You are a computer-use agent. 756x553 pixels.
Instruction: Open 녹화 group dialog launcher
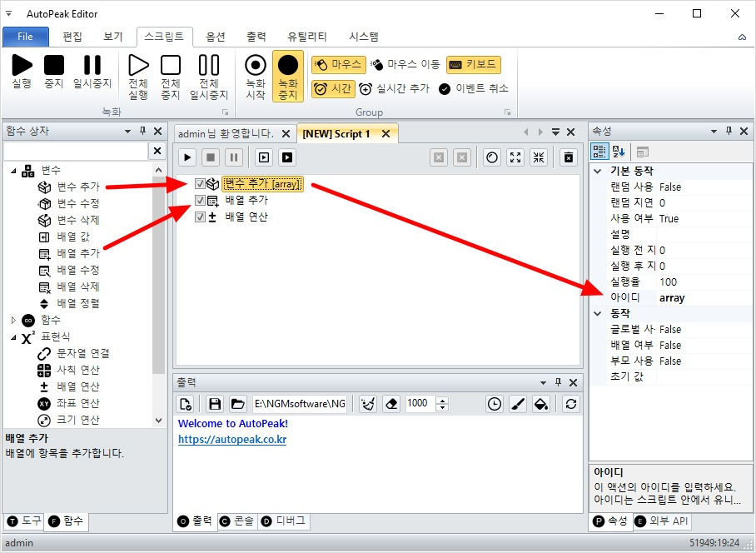click(225, 112)
